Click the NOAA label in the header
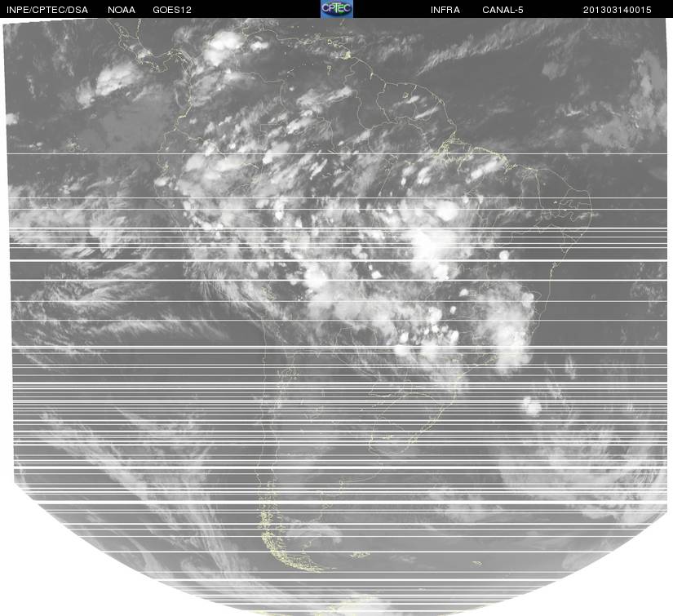This screenshot has width=673, height=616. 122,10
